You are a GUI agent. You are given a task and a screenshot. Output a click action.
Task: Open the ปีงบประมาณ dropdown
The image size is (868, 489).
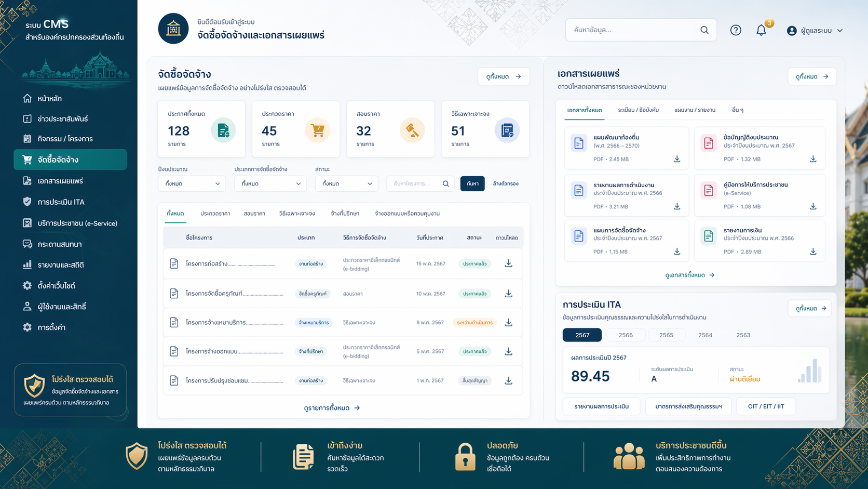coord(192,183)
